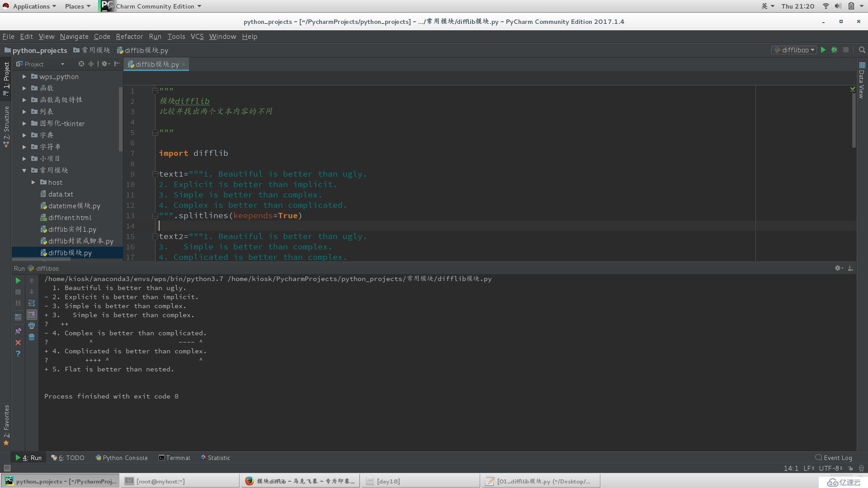Expand the 函数 folder in project tree
This screenshot has width=868, height=488.
tap(24, 88)
